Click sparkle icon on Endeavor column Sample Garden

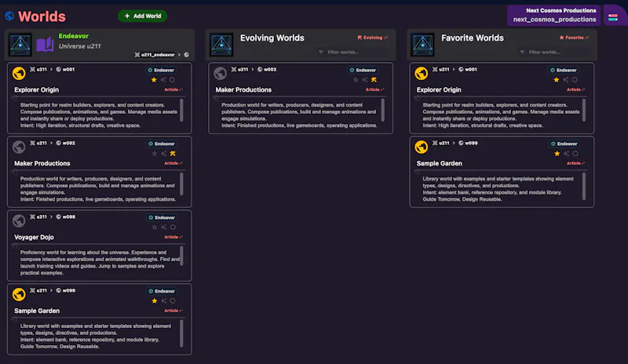[x=163, y=300]
